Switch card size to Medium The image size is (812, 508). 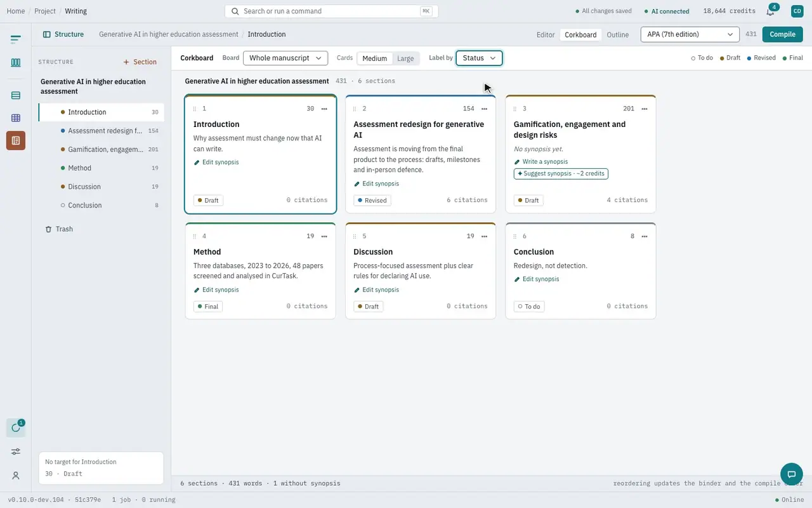[x=374, y=58]
